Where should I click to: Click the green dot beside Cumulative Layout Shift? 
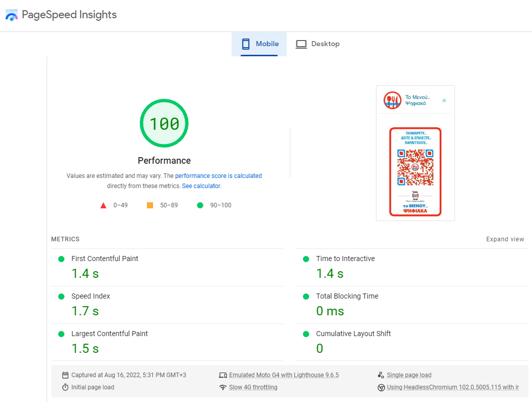306,334
